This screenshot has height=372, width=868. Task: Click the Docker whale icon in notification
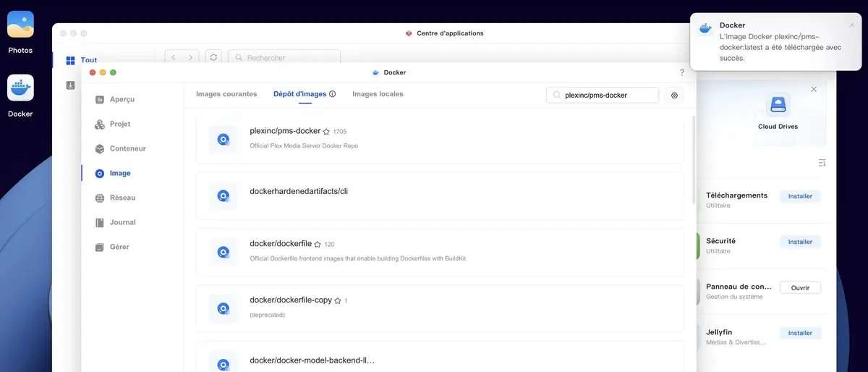pos(705,28)
